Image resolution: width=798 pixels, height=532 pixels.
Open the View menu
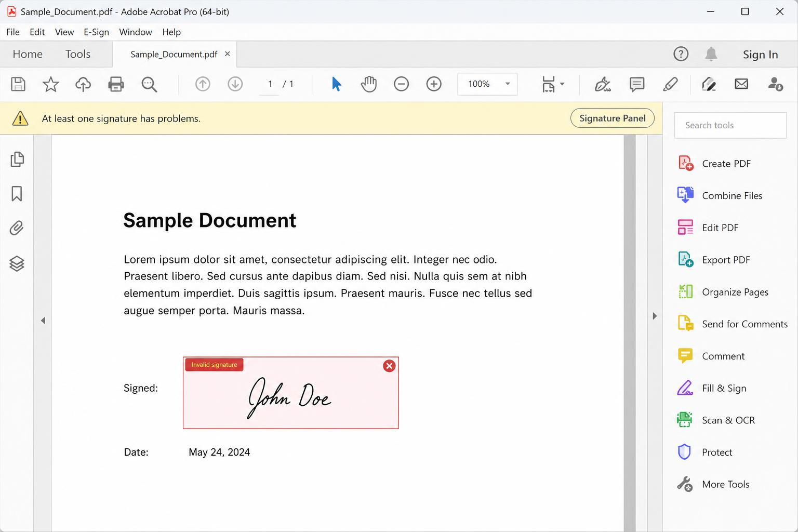click(64, 32)
